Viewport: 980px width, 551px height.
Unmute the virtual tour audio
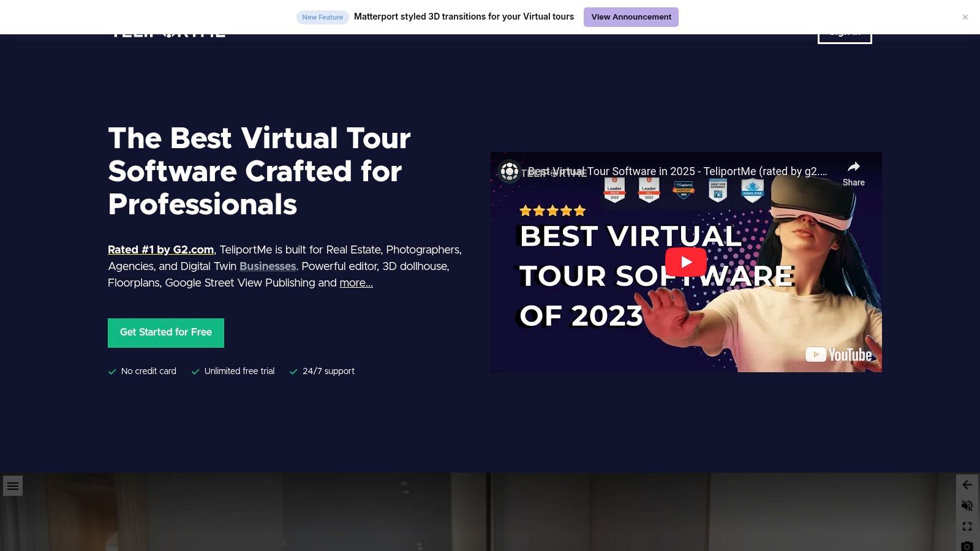click(967, 505)
